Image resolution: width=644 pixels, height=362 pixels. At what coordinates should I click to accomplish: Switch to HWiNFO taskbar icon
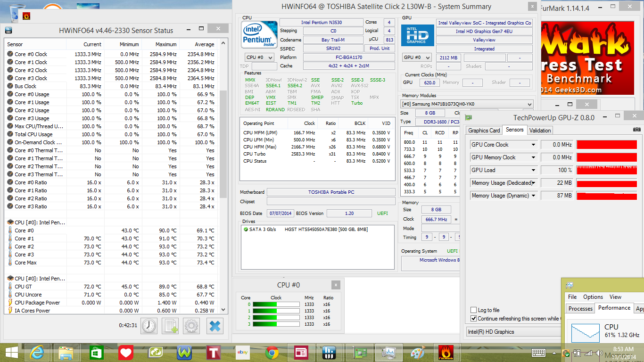(330, 353)
